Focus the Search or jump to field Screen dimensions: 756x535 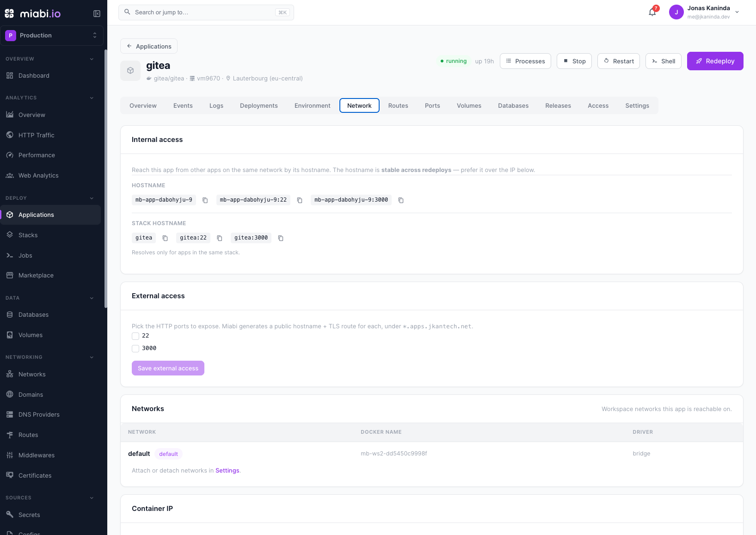click(x=206, y=12)
